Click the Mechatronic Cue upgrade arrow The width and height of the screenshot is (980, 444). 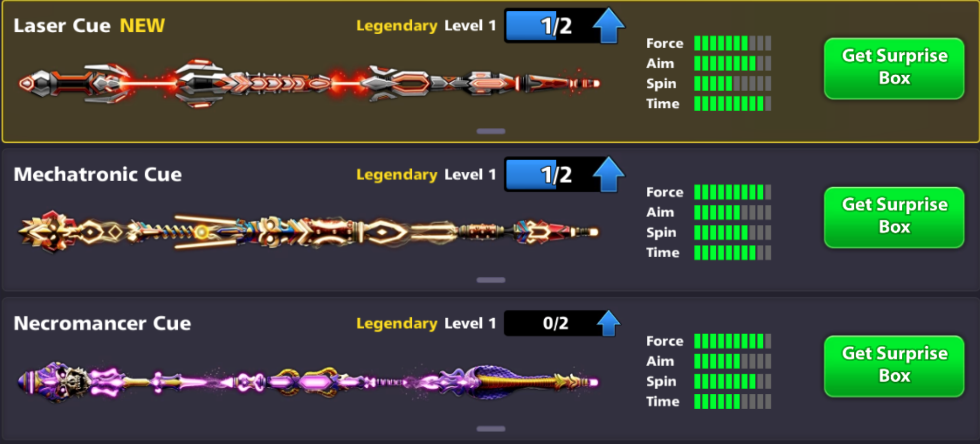click(x=609, y=174)
